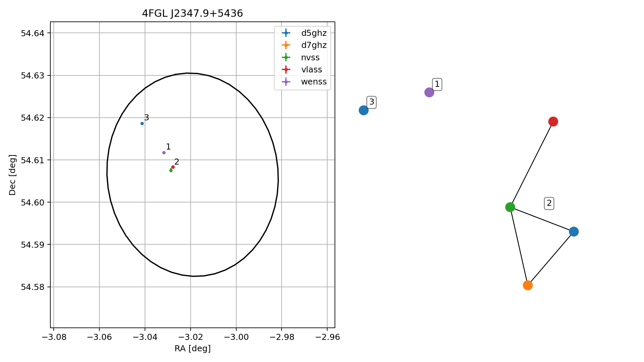Click the 54.59 tick label
The image size is (644, 362).
point(32,245)
